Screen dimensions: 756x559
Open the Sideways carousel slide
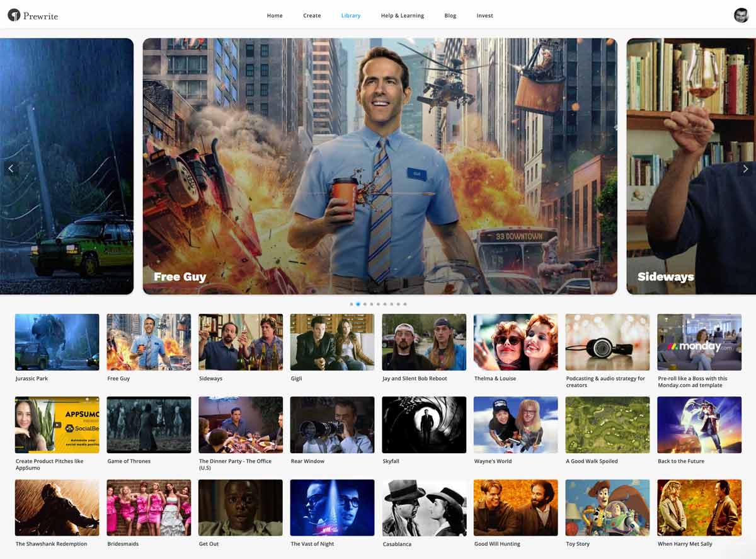point(691,166)
